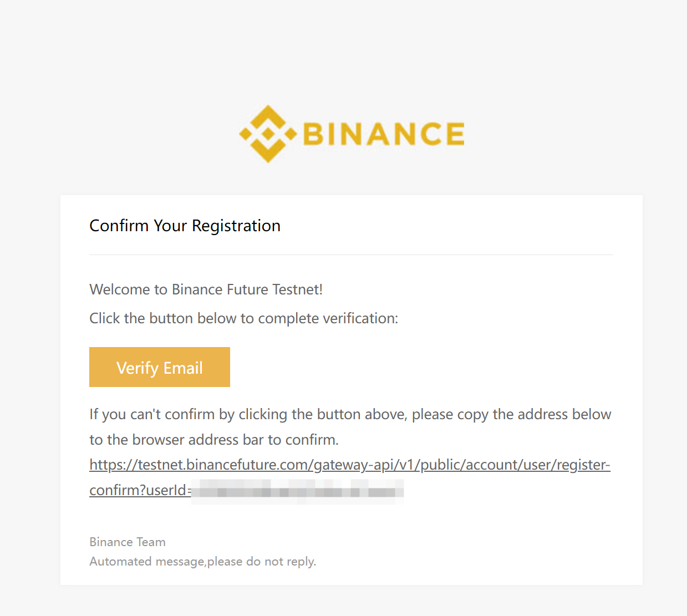Image resolution: width=687 pixels, height=616 pixels.
Task: Click the Automated message do not reply note
Action: tap(203, 561)
